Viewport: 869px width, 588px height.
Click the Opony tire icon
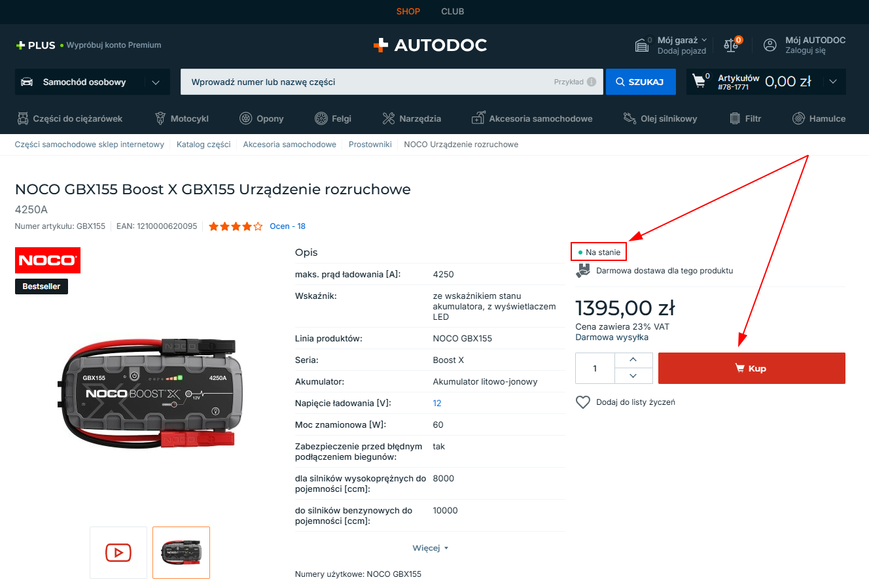point(246,118)
